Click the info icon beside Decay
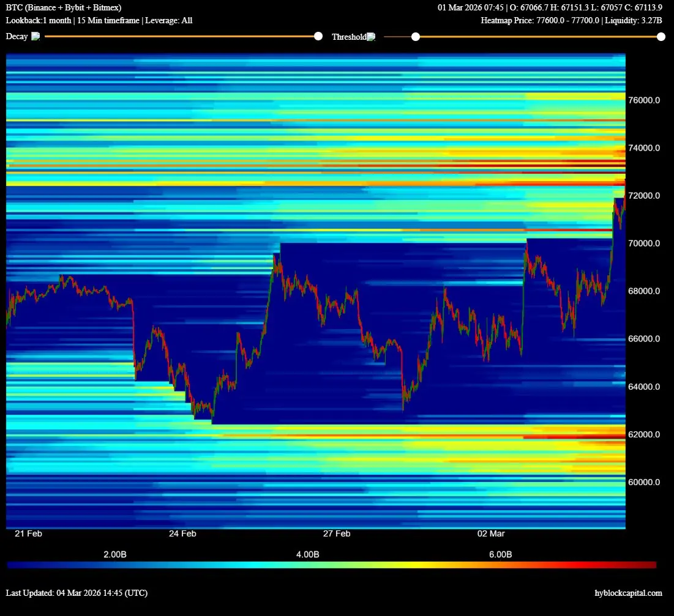674x616 pixels. (x=36, y=37)
